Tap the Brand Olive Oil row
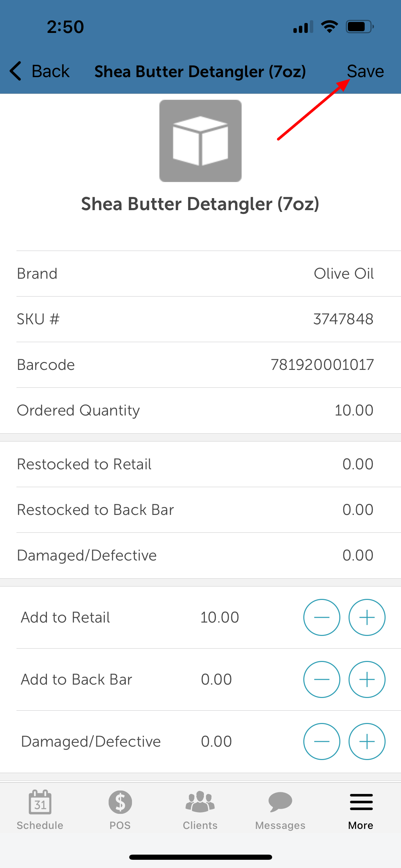 200,274
